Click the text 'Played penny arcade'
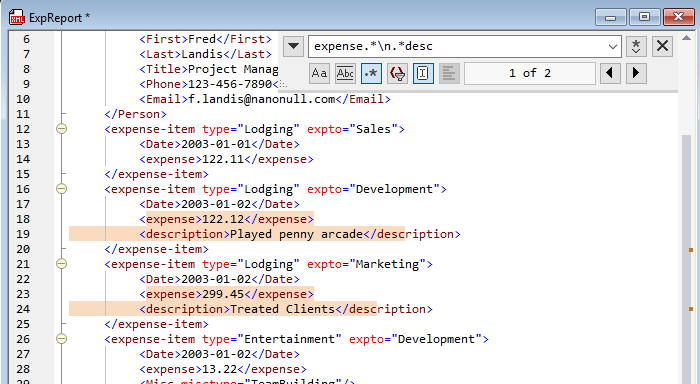700x384 pixels. [296, 234]
